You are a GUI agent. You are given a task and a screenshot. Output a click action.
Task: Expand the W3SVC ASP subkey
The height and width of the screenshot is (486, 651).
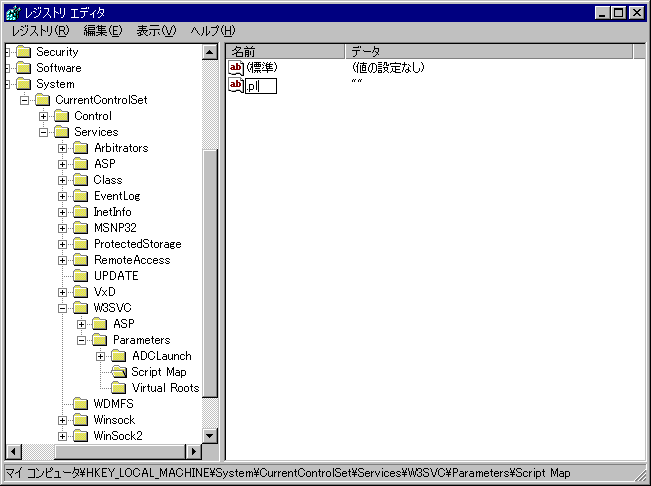click(x=82, y=325)
